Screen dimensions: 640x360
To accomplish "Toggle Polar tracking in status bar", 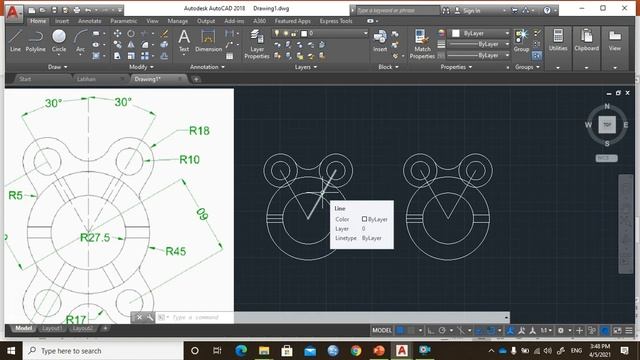I will click(x=442, y=330).
